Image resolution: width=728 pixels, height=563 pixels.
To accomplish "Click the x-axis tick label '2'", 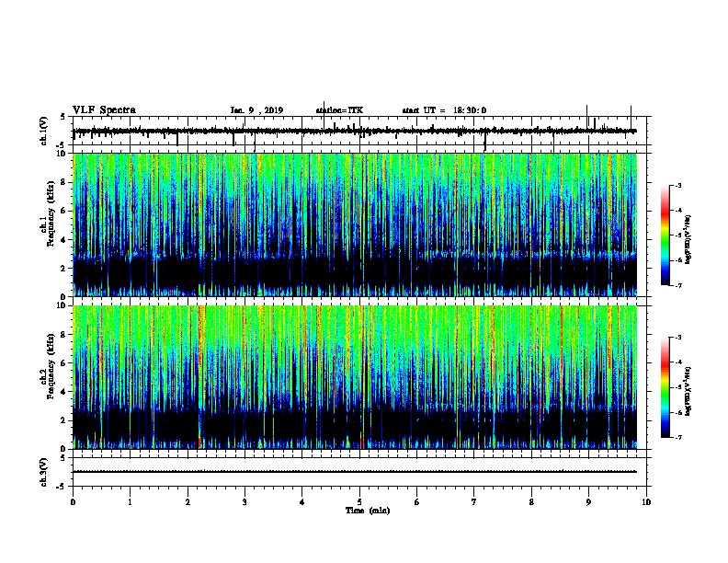I will [x=188, y=502].
